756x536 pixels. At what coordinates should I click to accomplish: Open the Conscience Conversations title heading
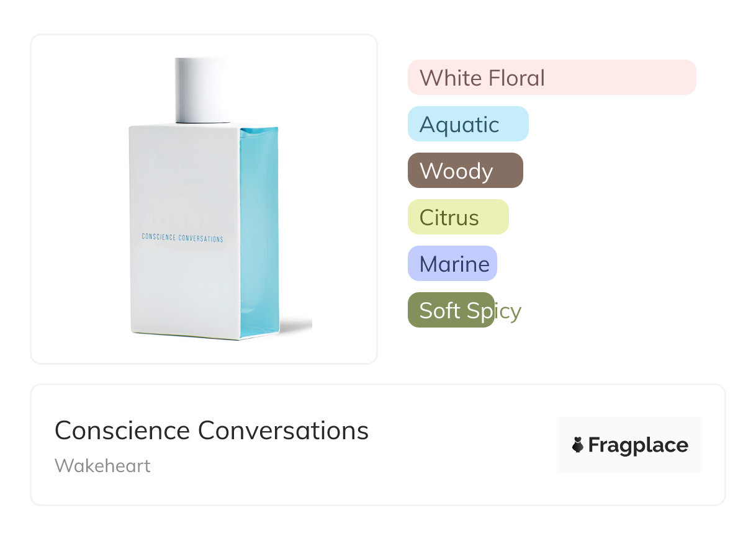[212, 431]
